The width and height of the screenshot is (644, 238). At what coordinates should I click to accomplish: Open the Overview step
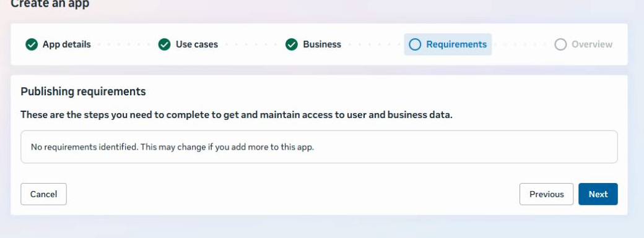[583, 45]
